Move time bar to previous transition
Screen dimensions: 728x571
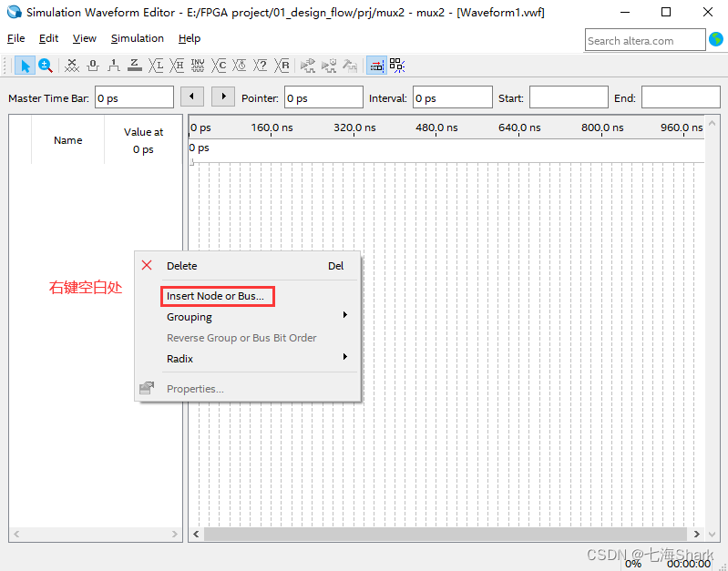(191, 97)
